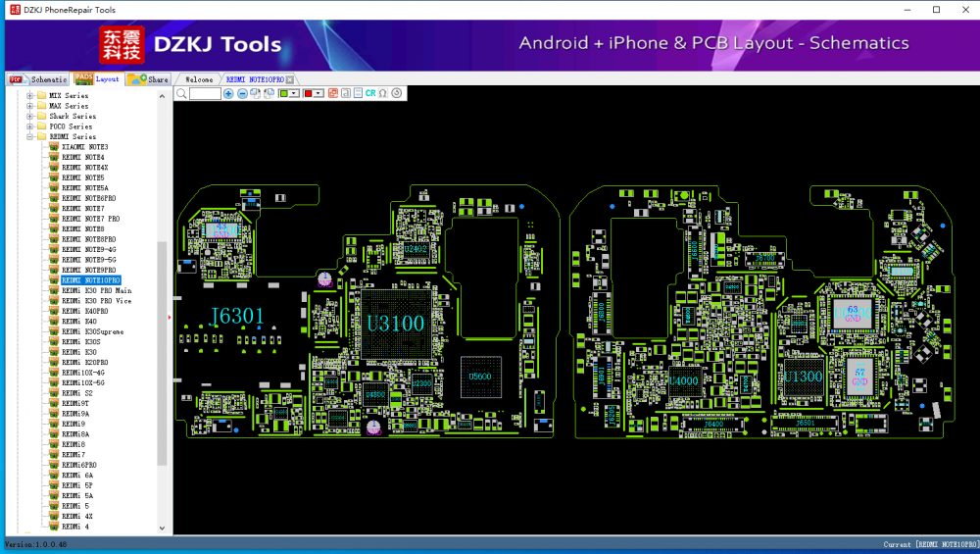Image resolution: width=980 pixels, height=554 pixels.
Task: Expand the Shark Series folder
Action: 29,117
